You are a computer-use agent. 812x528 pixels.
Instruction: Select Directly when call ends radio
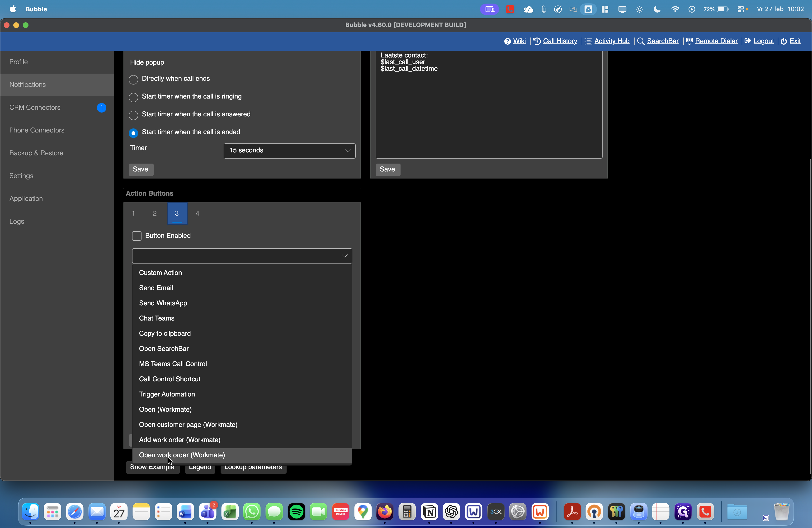(133, 80)
